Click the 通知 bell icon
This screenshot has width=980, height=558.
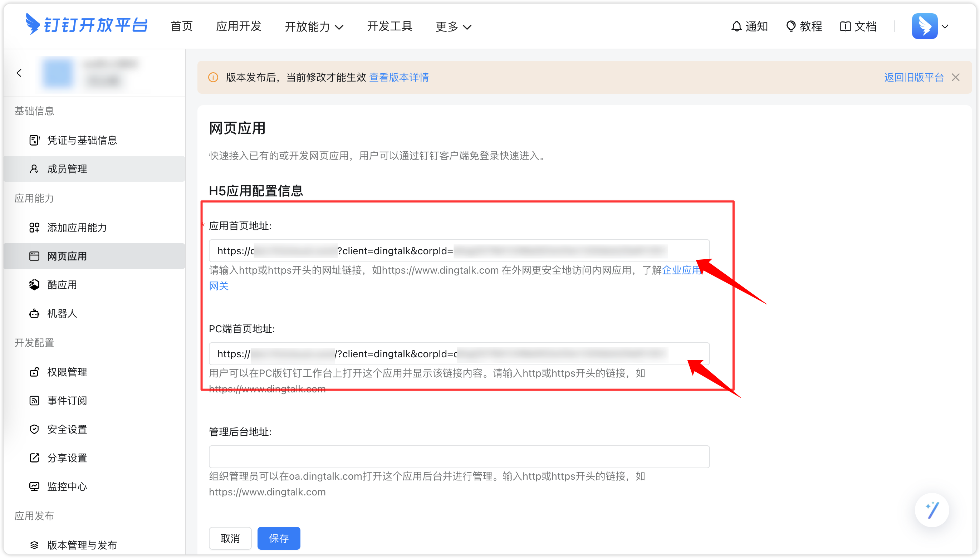tap(736, 26)
